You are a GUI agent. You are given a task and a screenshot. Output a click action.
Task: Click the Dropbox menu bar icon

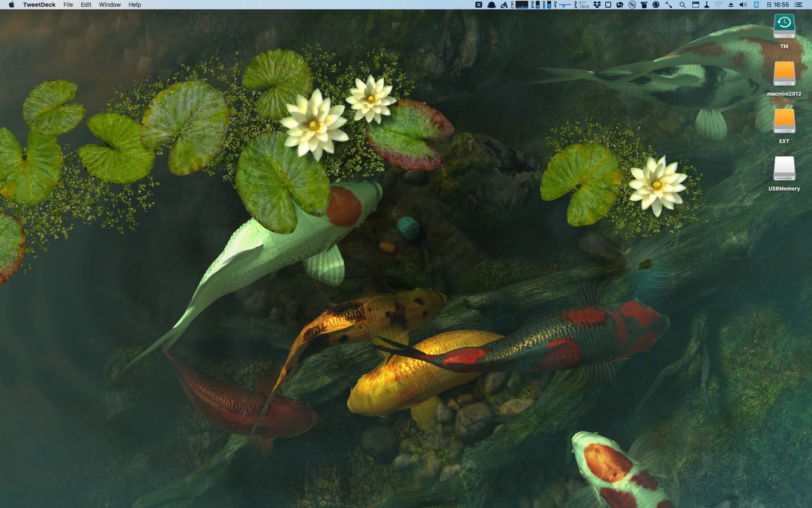pyautogui.click(x=598, y=4)
